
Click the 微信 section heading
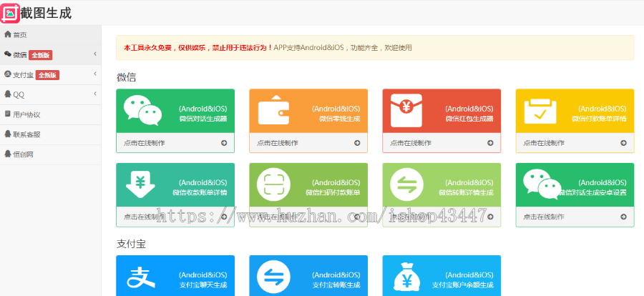pos(126,77)
